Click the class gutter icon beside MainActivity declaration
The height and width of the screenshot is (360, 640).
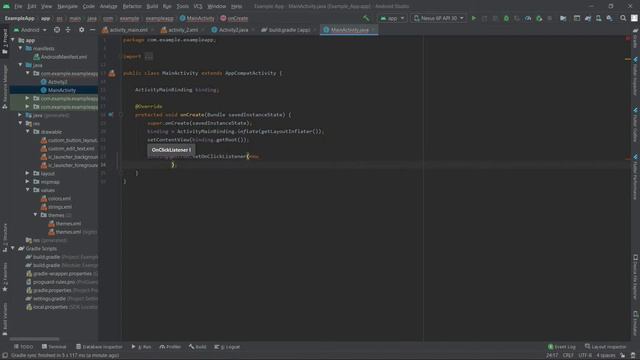tap(111, 73)
